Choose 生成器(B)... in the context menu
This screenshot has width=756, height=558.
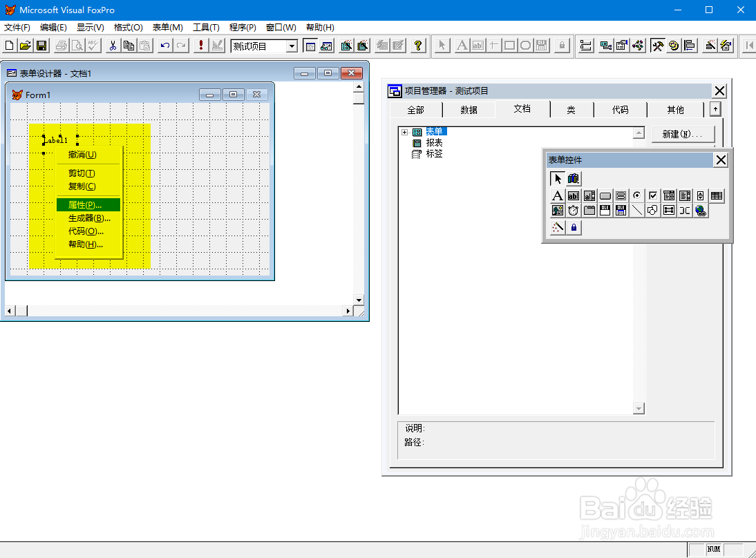click(x=88, y=218)
